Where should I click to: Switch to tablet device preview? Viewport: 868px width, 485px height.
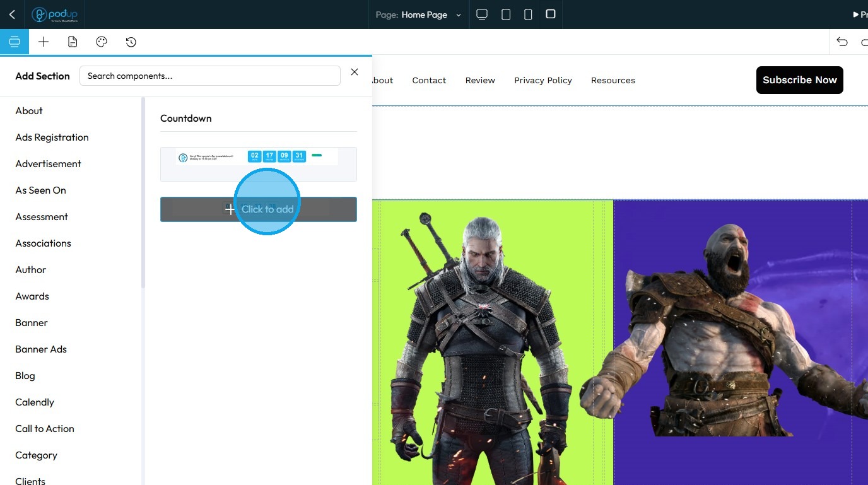click(506, 14)
